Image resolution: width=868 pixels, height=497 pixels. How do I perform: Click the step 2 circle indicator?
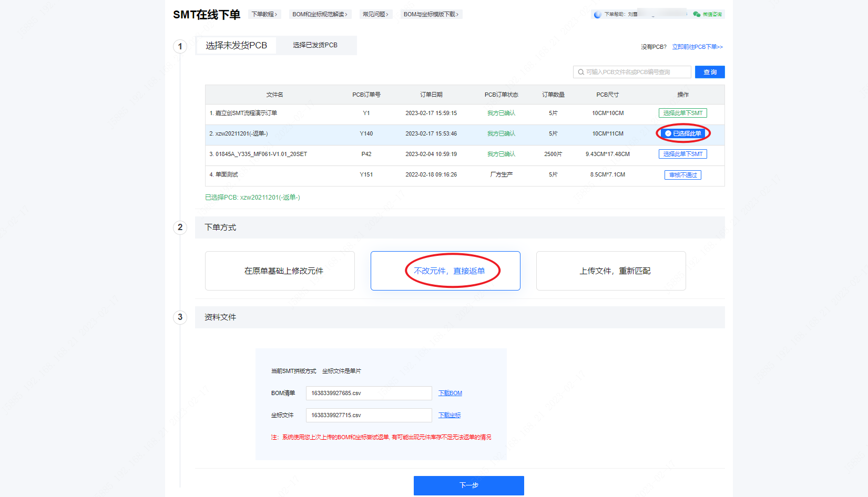[180, 227]
